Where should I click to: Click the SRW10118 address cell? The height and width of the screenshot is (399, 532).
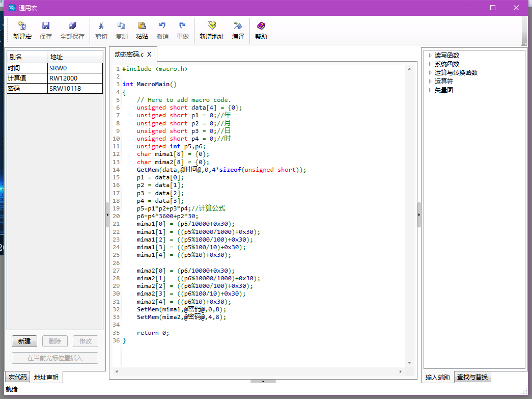pyautogui.click(x=75, y=88)
